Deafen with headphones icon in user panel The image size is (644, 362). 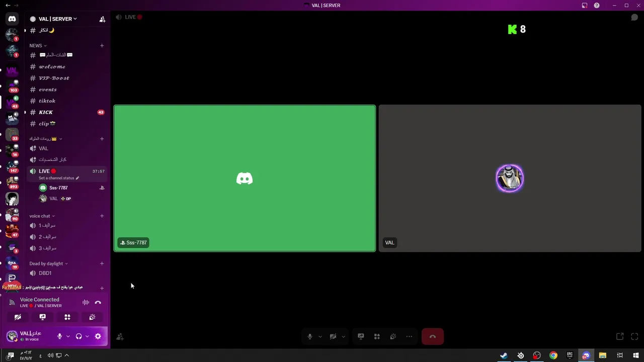[78, 336]
